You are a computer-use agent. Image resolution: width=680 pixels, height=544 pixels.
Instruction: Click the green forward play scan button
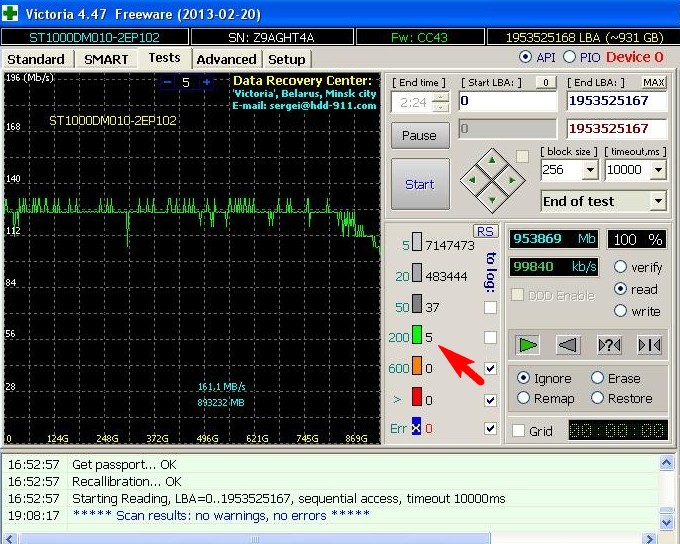(528, 345)
